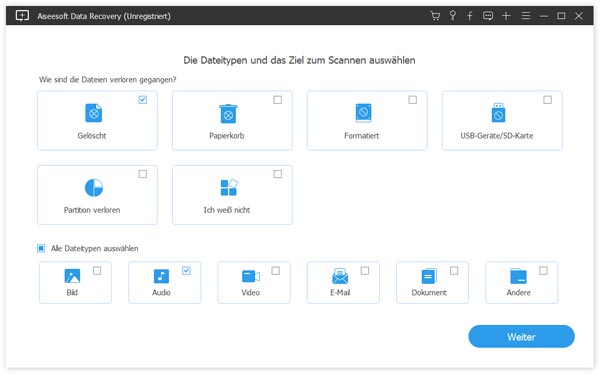Check the Dokument file type checkbox
600x374 pixels.
pyautogui.click(x=454, y=271)
